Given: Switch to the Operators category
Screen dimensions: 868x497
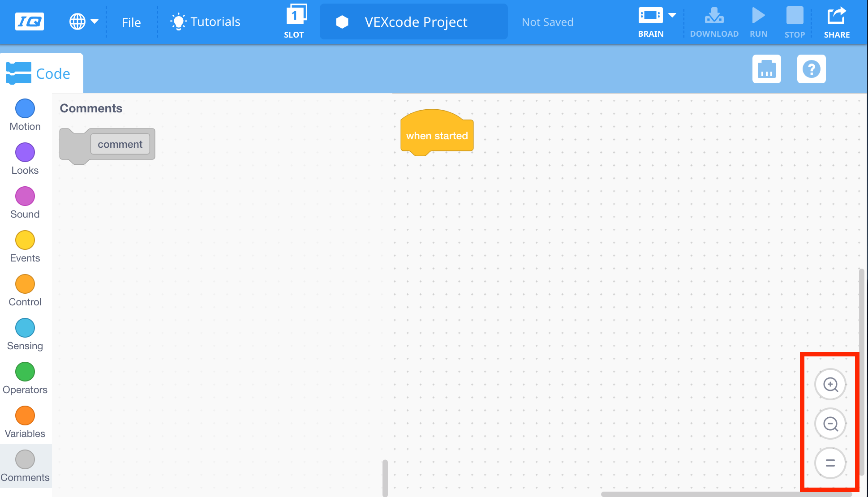Looking at the screenshot, I should [25, 372].
